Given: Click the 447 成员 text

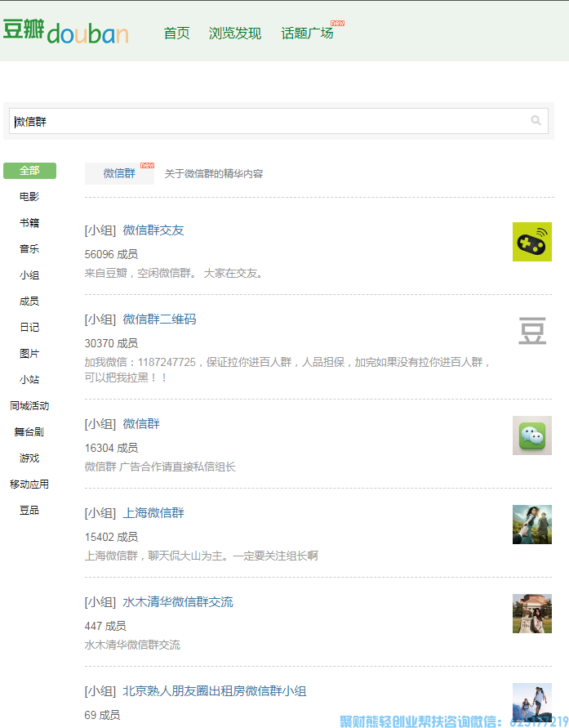Looking at the screenshot, I should 105,627.
